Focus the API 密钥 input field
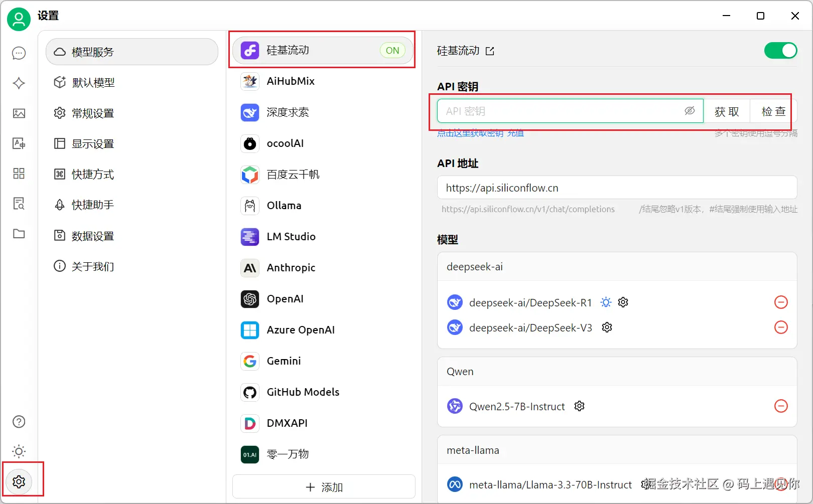 [x=570, y=111]
